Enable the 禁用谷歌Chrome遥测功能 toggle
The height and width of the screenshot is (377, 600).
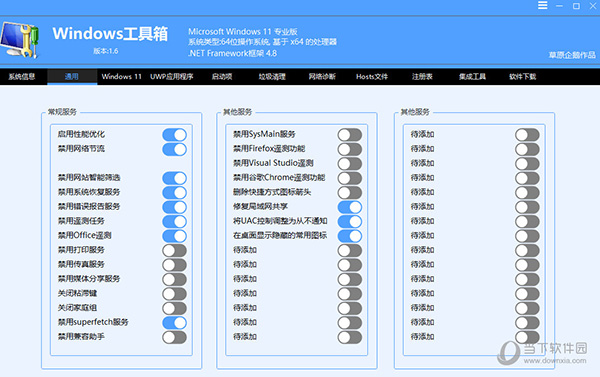coord(350,178)
